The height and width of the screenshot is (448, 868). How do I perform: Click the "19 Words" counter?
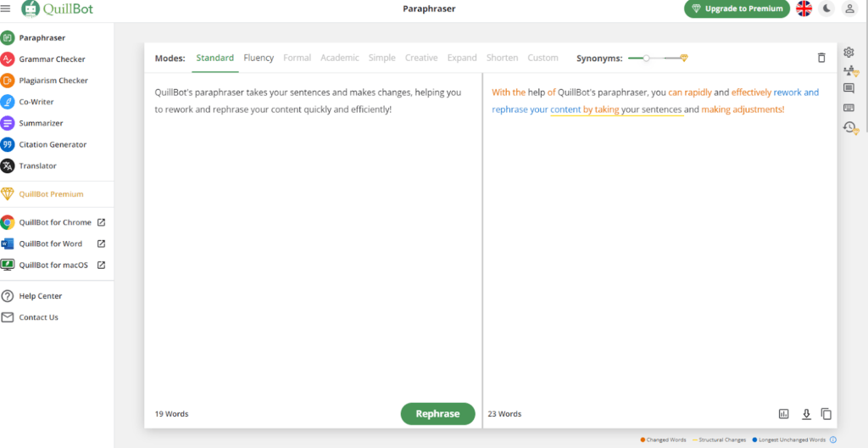171,413
